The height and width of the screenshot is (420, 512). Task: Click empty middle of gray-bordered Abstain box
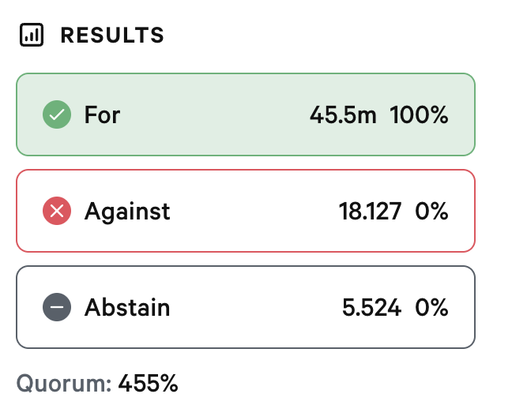click(253, 307)
